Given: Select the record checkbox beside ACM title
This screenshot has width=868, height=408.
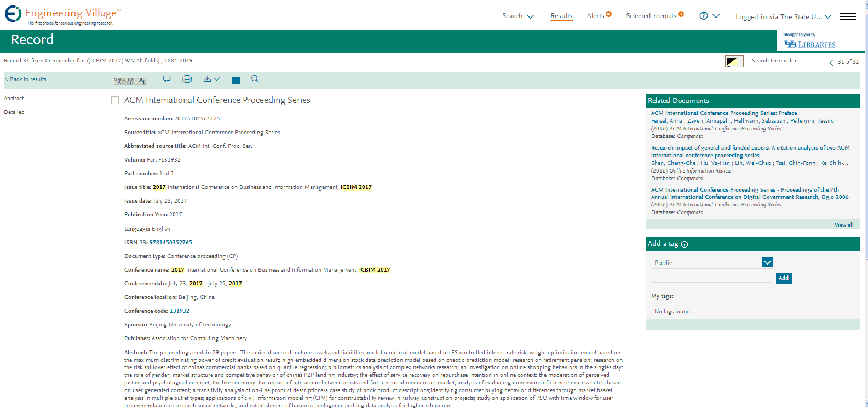Looking at the screenshot, I should click(x=115, y=100).
